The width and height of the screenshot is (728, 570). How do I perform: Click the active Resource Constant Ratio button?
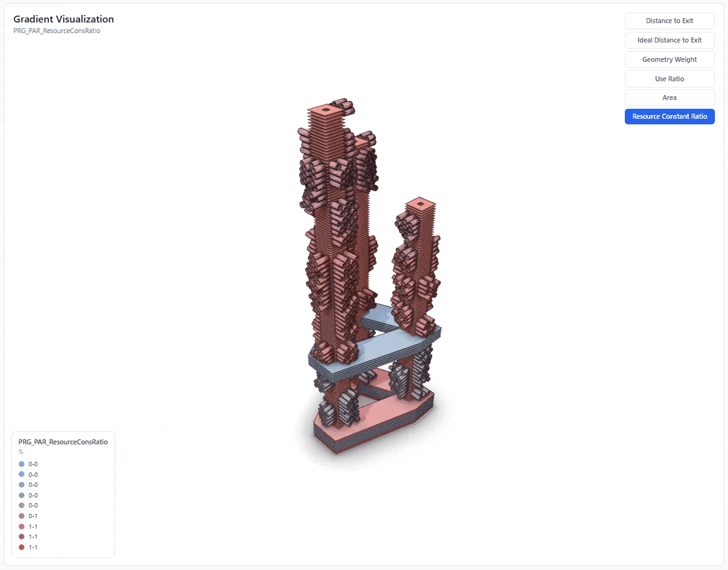click(669, 116)
